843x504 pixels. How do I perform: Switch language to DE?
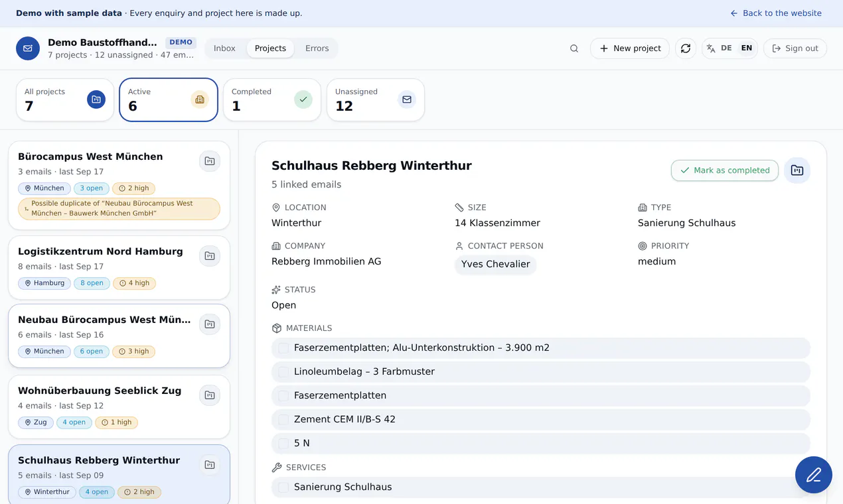click(x=726, y=48)
